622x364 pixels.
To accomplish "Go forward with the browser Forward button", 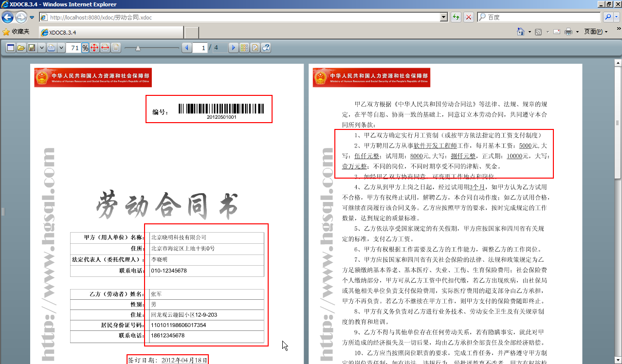I will click(x=21, y=18).
